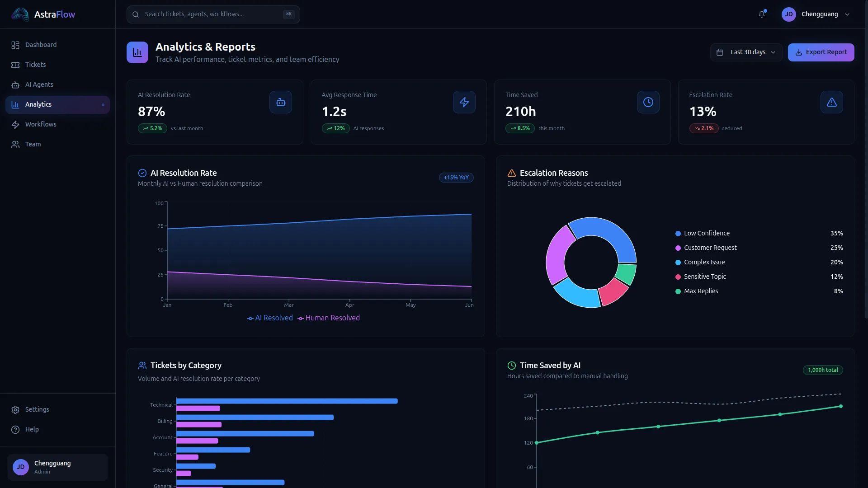Click the 8.5% trend badge
868x488 pixels.
pyautogui.click(x=520, y=128)
